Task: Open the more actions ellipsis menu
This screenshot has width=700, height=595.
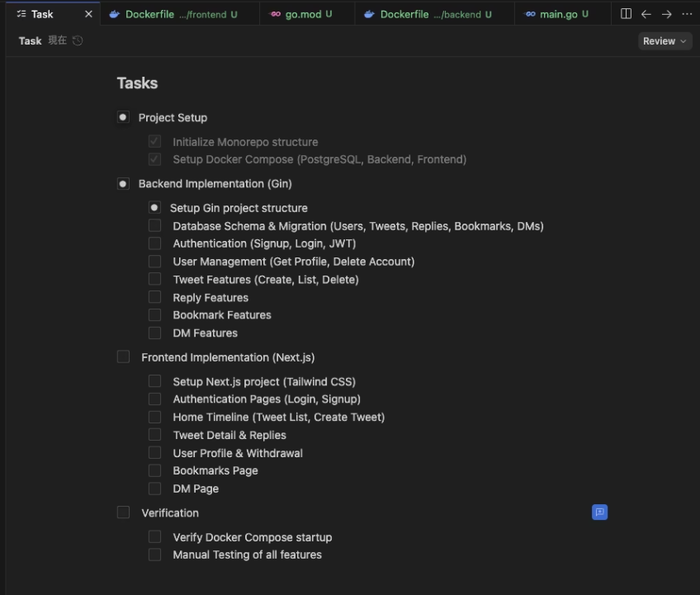Action: pos(687,14)
